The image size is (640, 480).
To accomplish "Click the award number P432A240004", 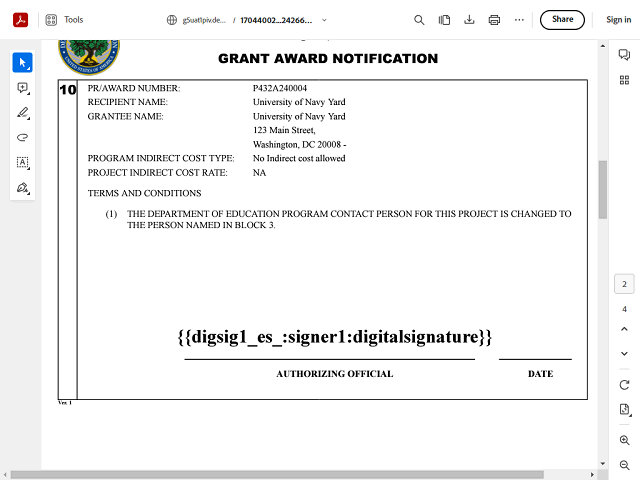I will pyautogui.click(x=280, y=88).
